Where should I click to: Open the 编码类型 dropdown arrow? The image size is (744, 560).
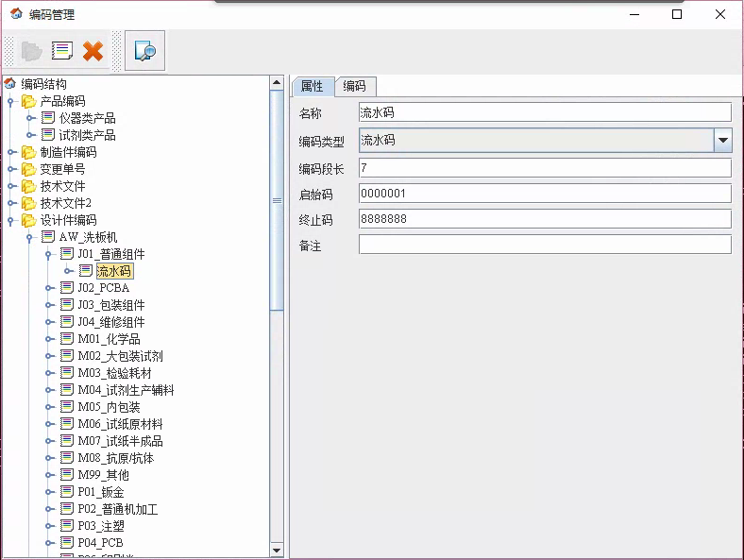722,141
